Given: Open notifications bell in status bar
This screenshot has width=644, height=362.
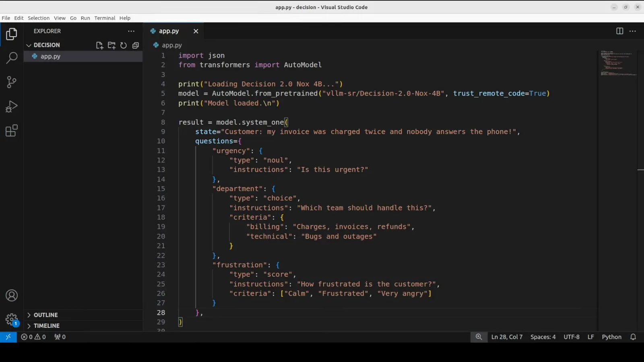Looking at the screenshot, I should (x=633, y=337).
